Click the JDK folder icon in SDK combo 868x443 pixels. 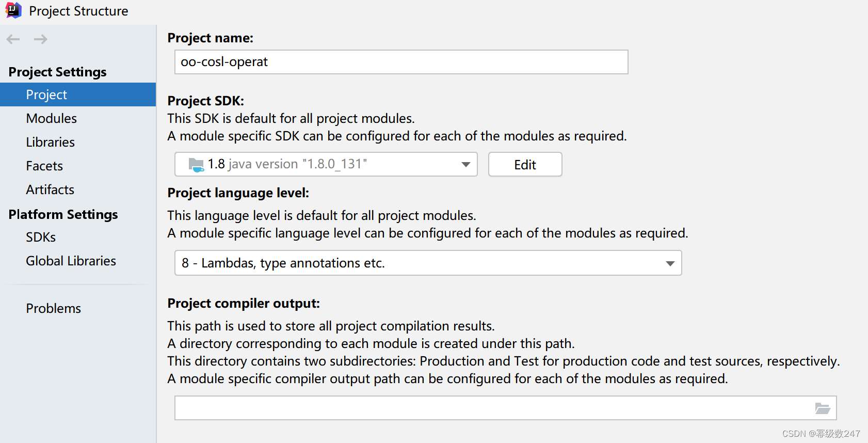click(196, 165)
